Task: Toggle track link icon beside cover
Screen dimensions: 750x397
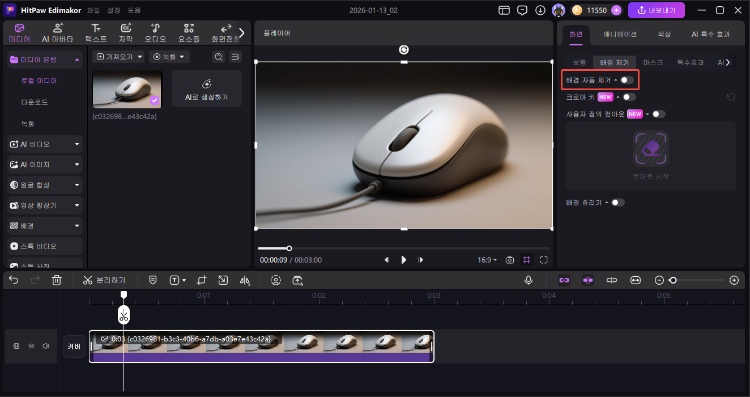Action: click(31, 346)
